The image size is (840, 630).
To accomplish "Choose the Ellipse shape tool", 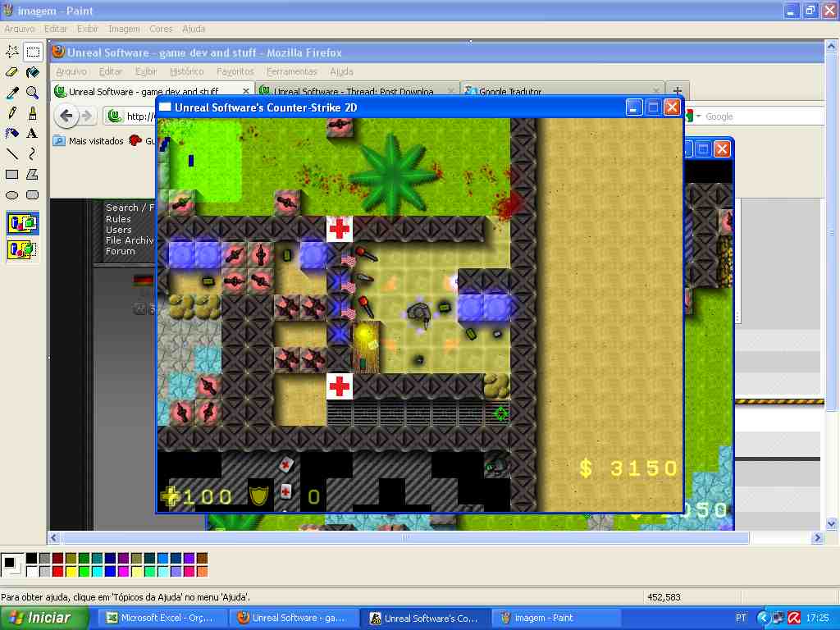I will tap(12, 195).
